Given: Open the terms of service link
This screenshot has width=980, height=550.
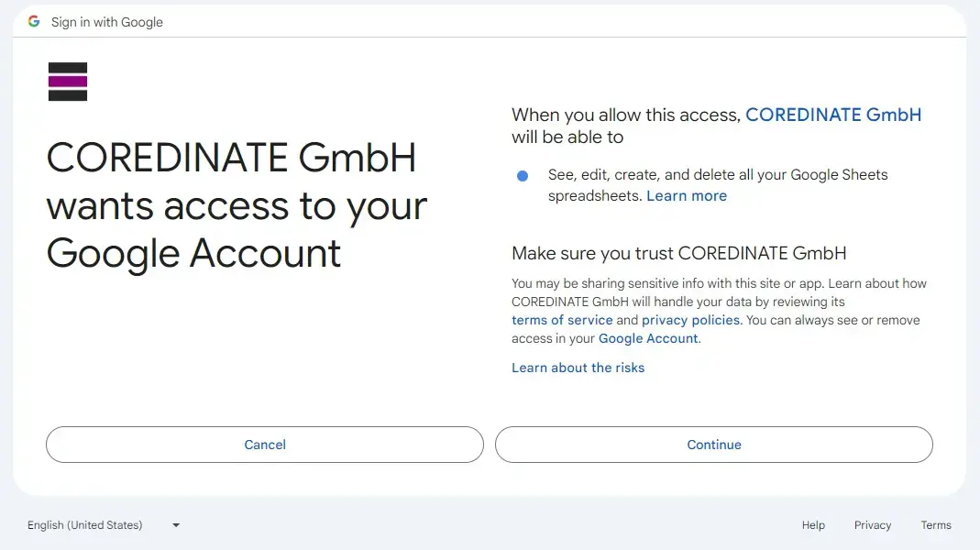Looking at the screenshot, I should pos(562,320).
